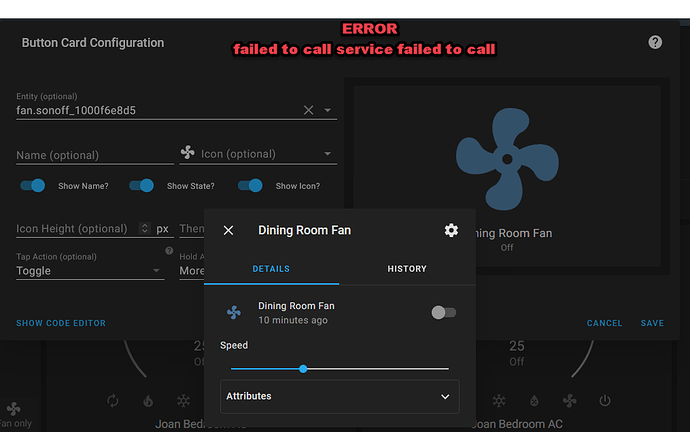Screen dimensions: 690x432
Task: Toggle the Show Name switch
Action: [33, 185]
